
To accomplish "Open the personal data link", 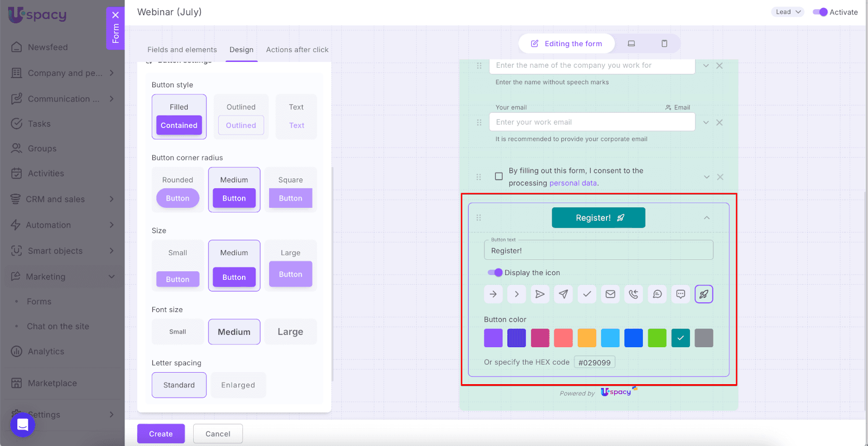I will [x=573, y=183].
